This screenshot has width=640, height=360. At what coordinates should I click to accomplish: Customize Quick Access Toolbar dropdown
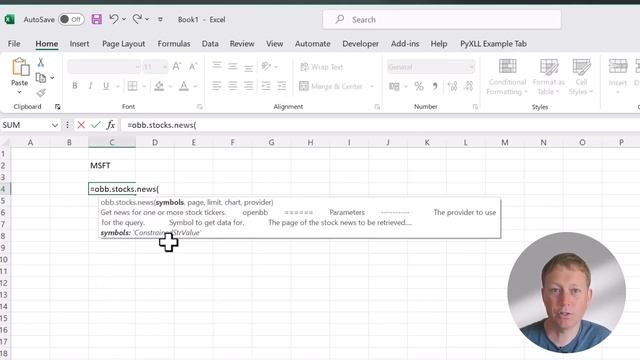click(160, 19)
